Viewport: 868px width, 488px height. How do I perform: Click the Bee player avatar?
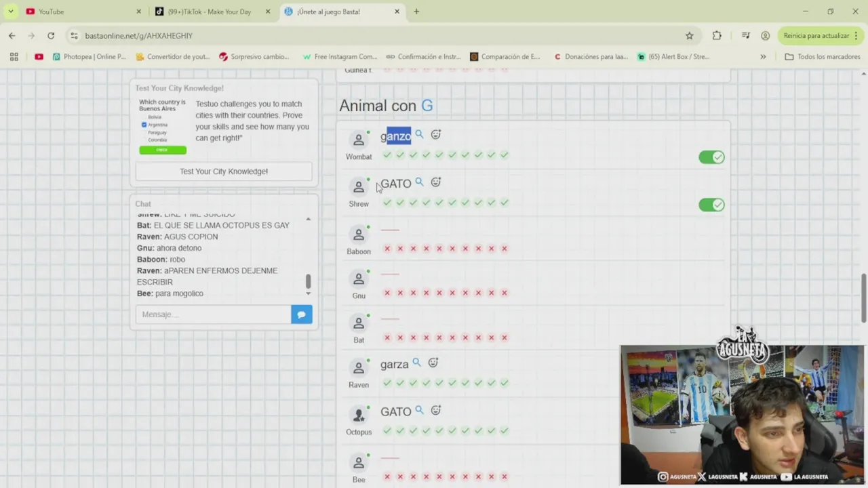[359, 464]
